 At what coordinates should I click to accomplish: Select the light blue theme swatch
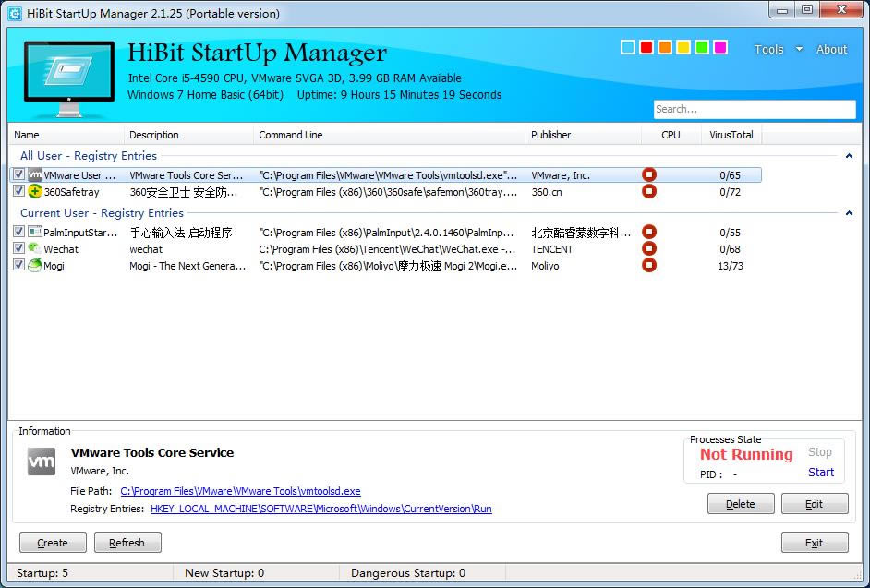(628, 48)
